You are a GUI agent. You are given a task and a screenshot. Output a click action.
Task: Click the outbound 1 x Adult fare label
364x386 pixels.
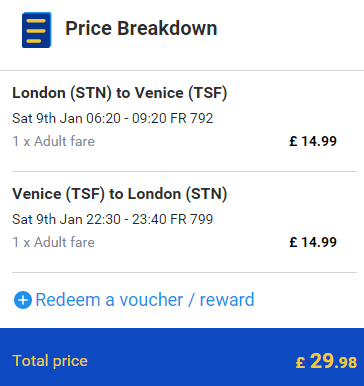click(53, 141)
